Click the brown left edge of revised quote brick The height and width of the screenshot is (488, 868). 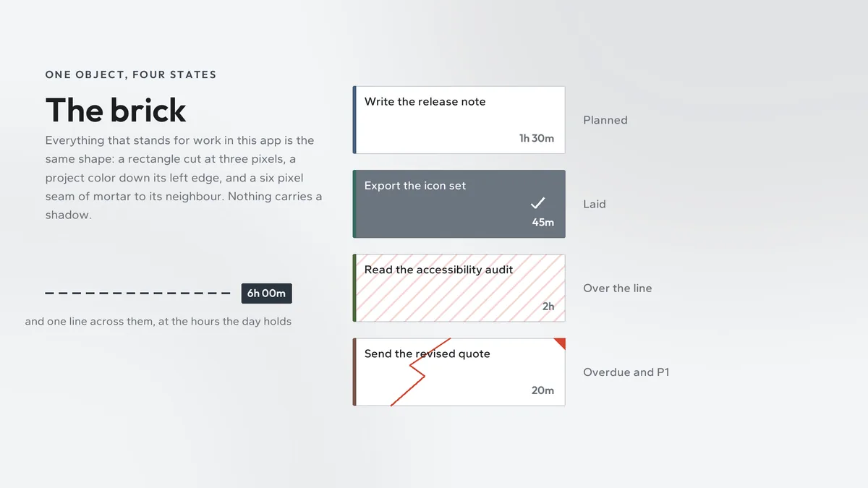[354, 372]
